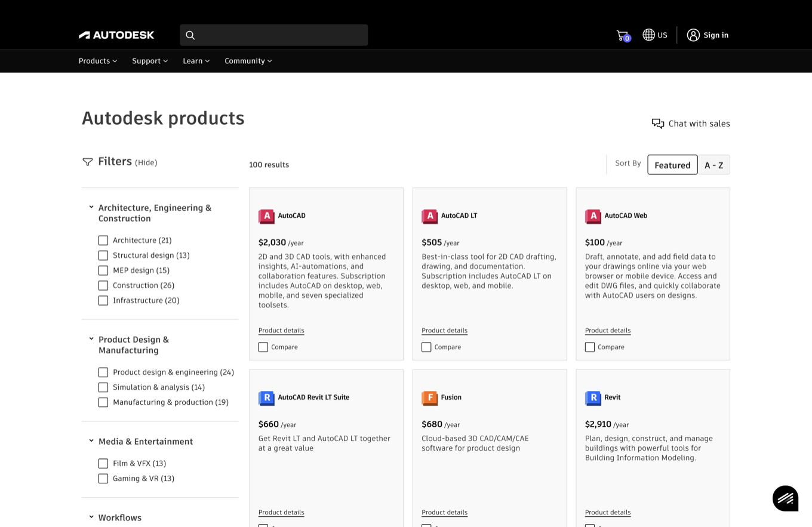The height and width of the screenshot is (527, 812).
Task: Check the Structural design (13) filter
Action: 103,255
